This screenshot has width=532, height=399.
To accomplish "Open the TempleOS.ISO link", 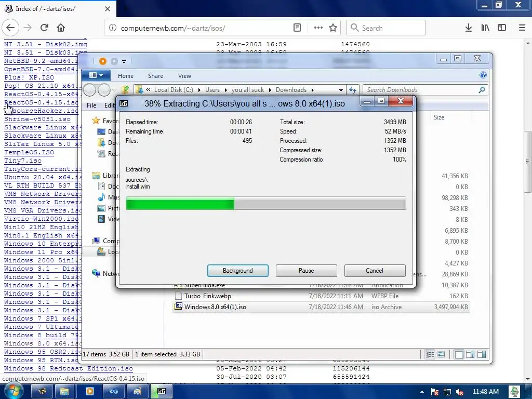I will 29,152.
